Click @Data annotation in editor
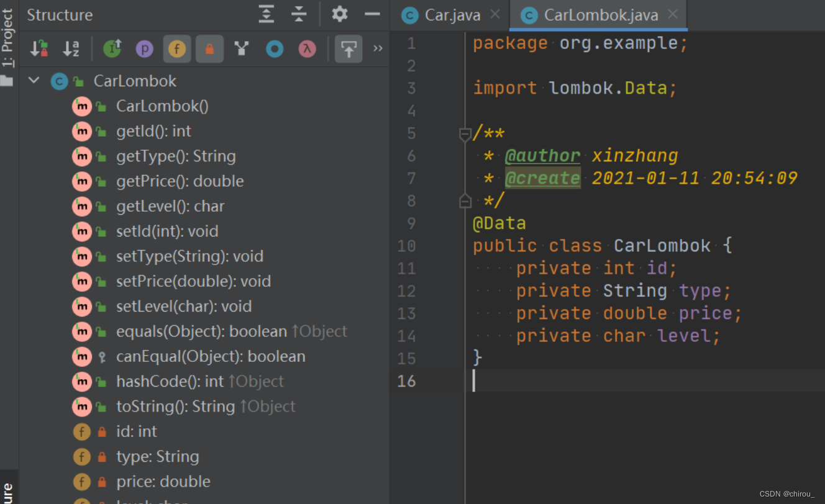Screen dimensions: 825x504 pos(499,223)
